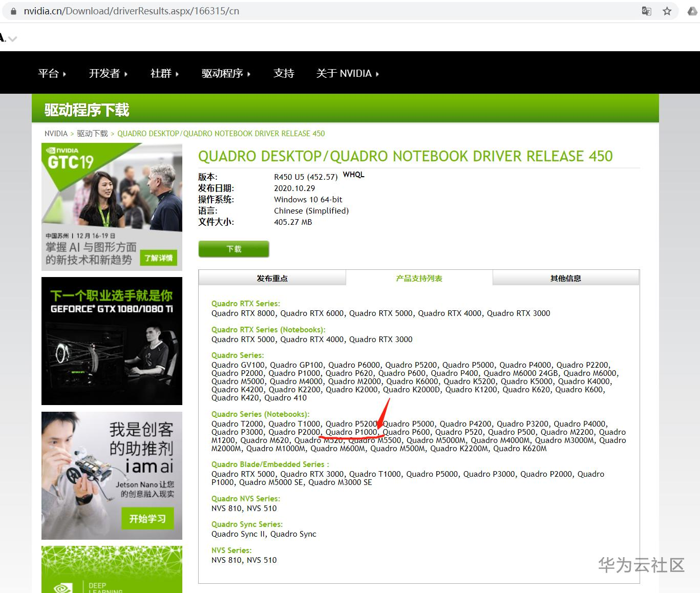Click the "Quadro Sync Series:" heading
Image resolution: width=700 pixels, height=593 pixels.
click(247, 524)
